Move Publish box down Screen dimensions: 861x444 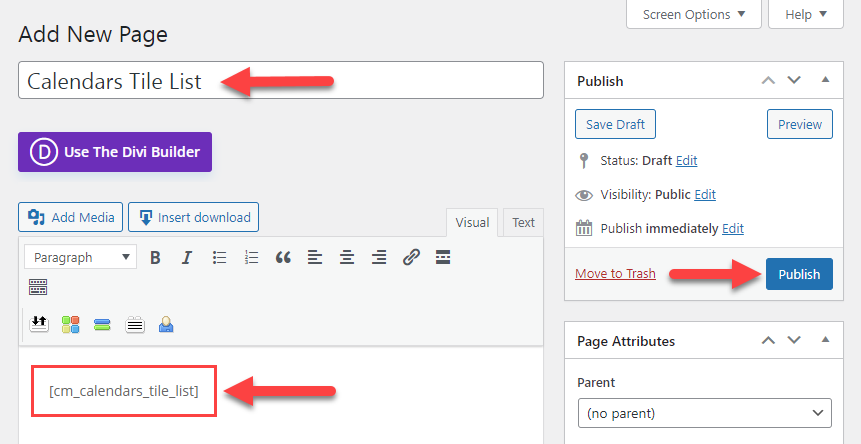pyautogui.click(x=794, y=80)
